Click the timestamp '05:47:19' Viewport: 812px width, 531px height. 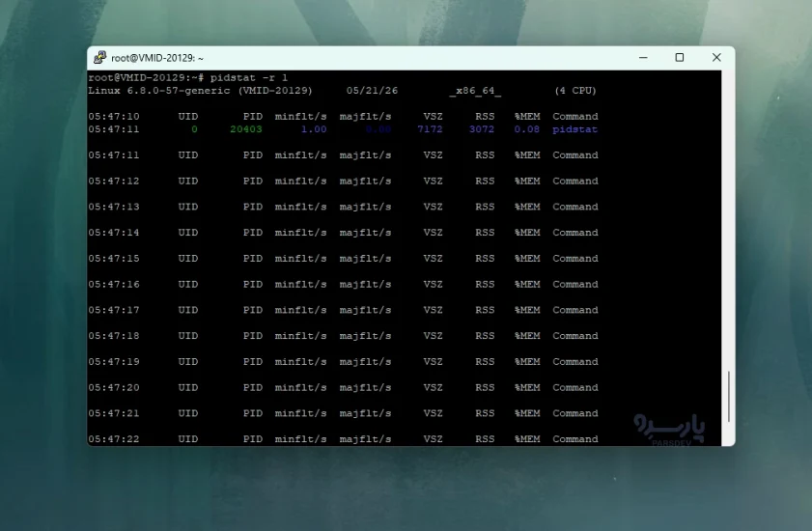[113, 362]
